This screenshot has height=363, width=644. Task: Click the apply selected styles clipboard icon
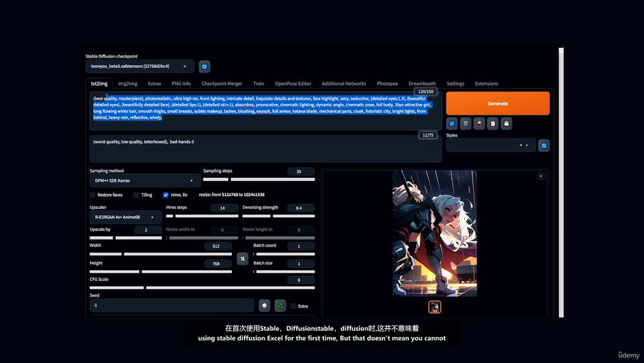click(493, 123)
